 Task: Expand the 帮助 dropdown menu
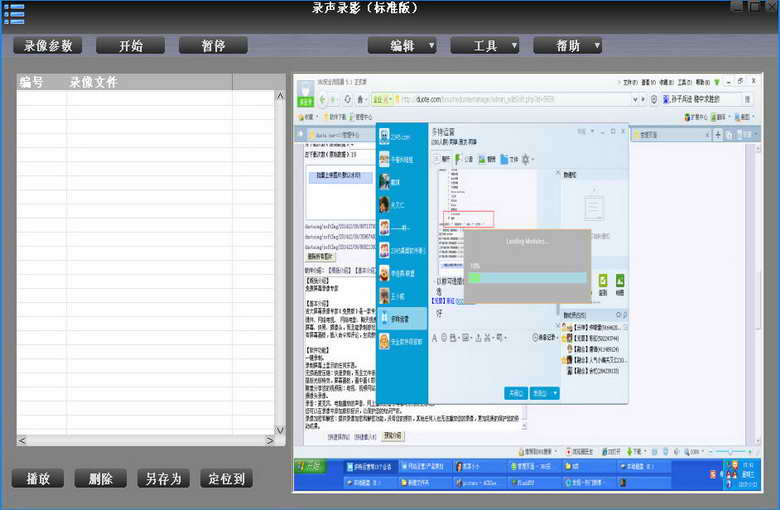tap(568, 46)
